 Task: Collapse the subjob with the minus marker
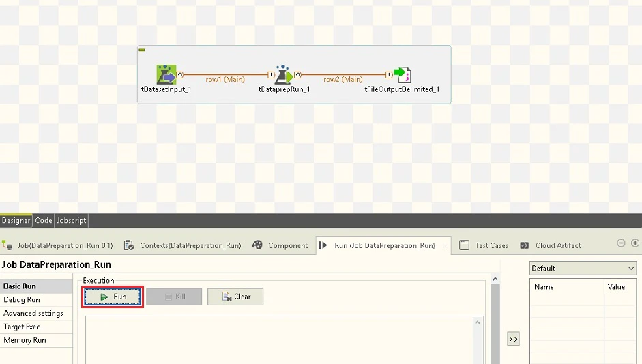(x=142, y=50)
